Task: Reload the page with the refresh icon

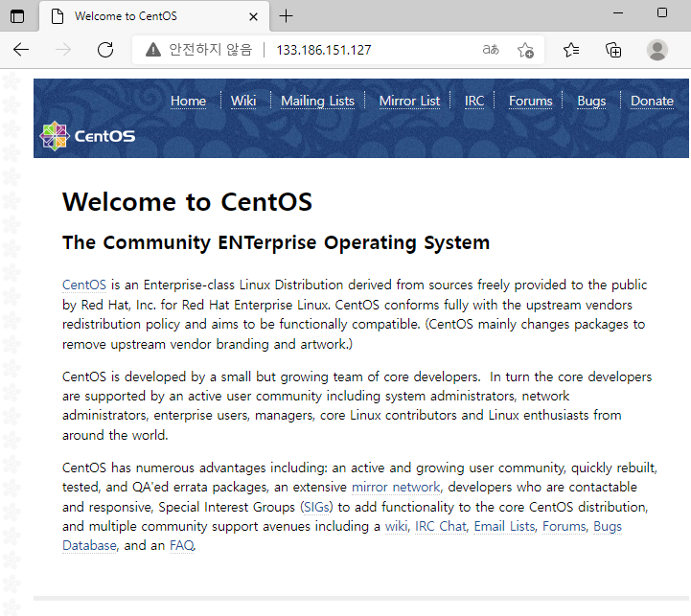Action: pos(105,50)
